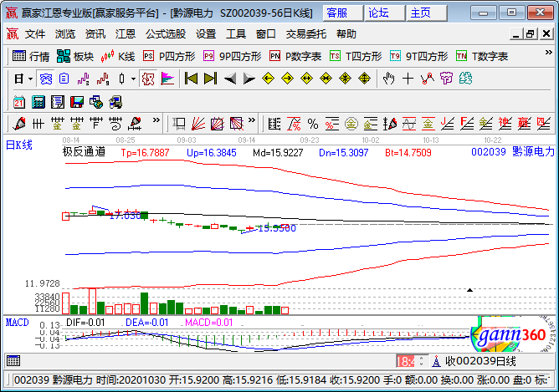Open the 工具 menu
559x392 pixels.
[x=236, y=34]
